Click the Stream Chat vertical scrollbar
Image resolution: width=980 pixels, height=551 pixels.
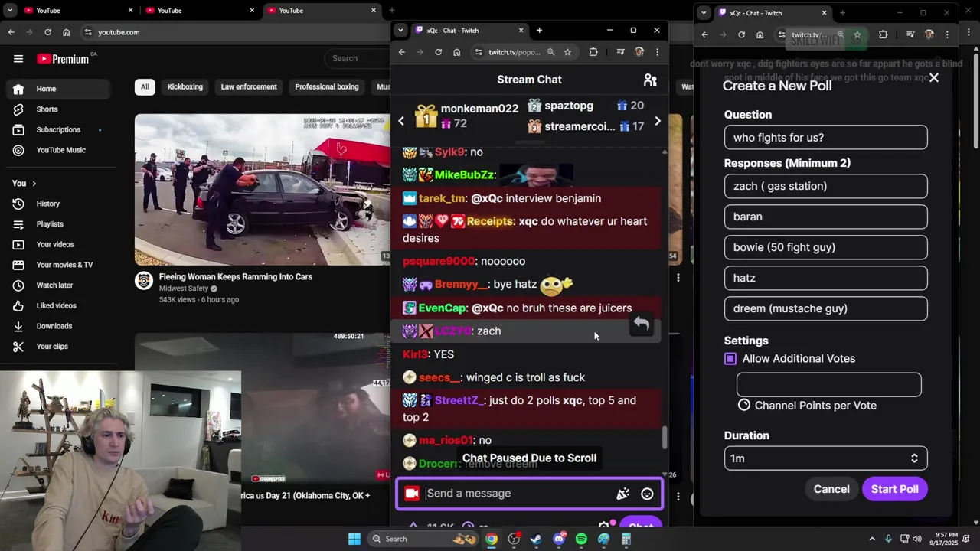coord(665,437)
